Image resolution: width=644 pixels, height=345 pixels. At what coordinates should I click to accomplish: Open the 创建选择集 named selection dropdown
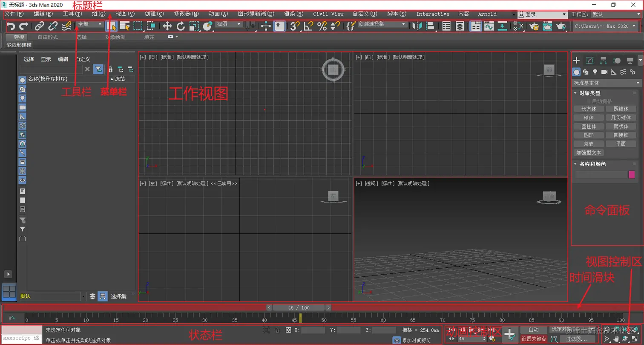point(382,24)
